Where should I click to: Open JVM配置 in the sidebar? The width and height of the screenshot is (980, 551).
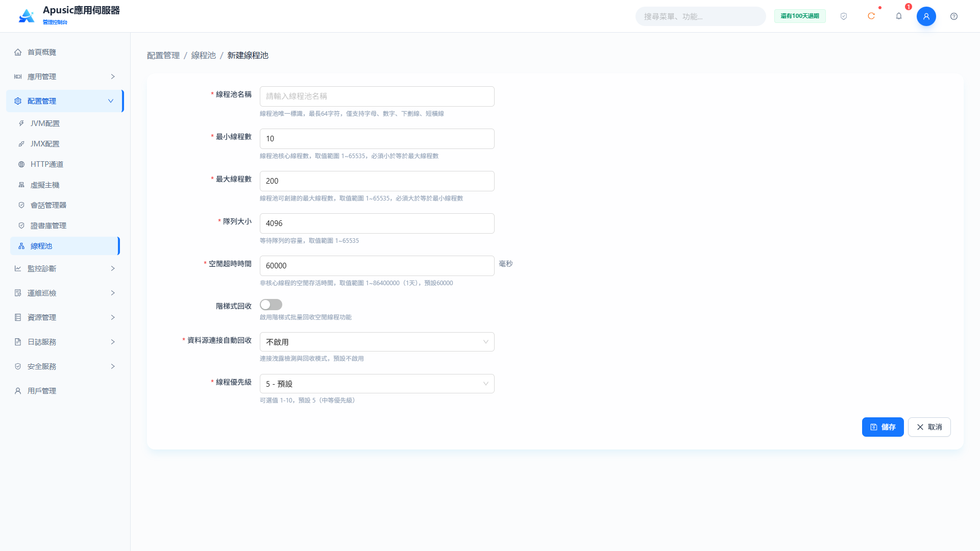tap(65, 123)
